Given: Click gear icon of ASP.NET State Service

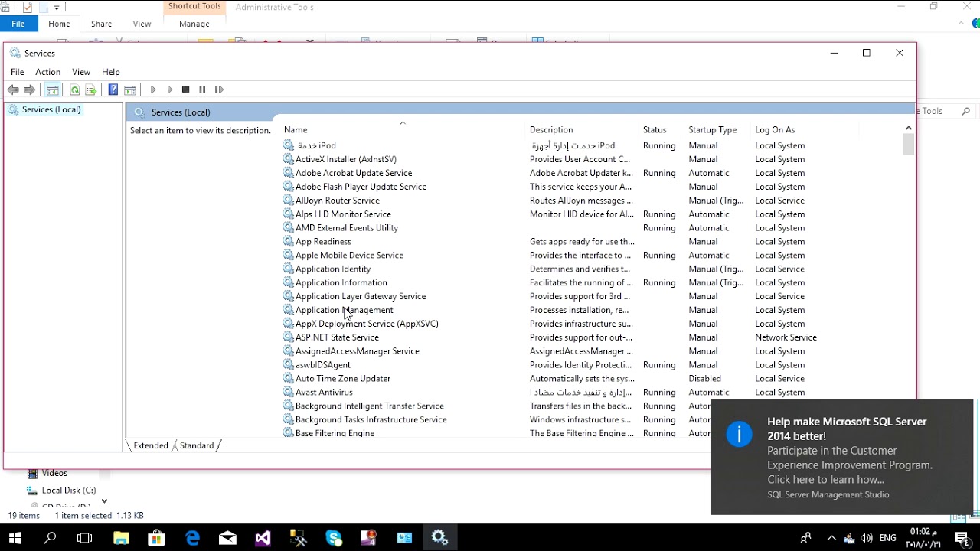Looking at the screenshot, I should [x=288, y=337].
